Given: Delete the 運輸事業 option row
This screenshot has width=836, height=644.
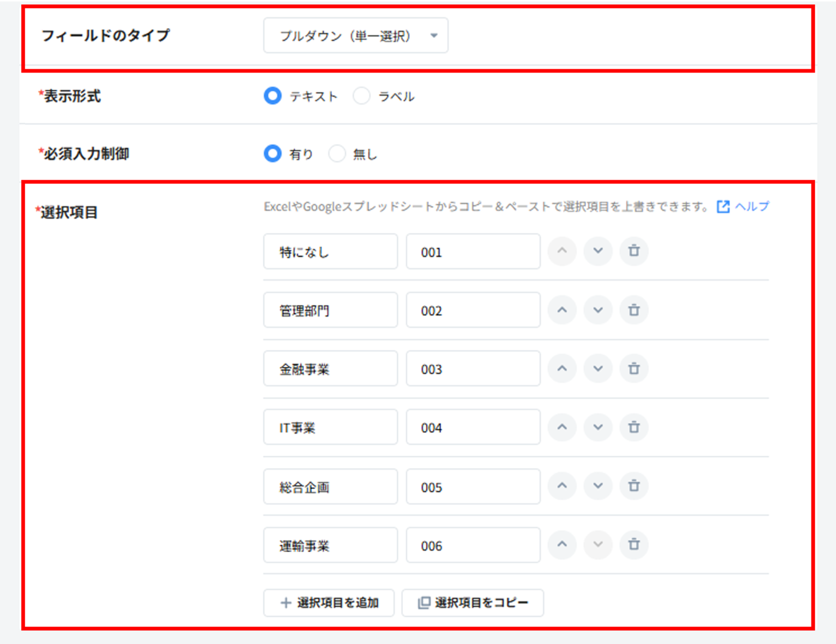Looking at the screenshot, I should tap(633, 544).
